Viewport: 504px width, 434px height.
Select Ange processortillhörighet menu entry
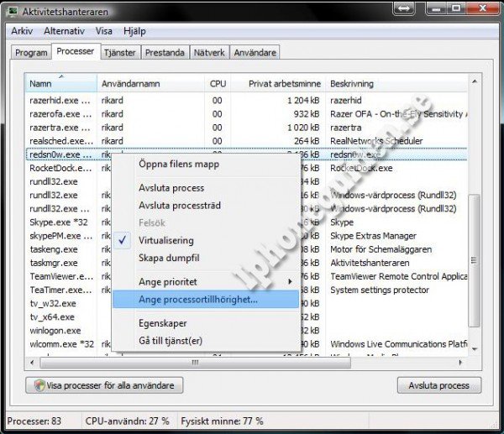coord(206,300)
